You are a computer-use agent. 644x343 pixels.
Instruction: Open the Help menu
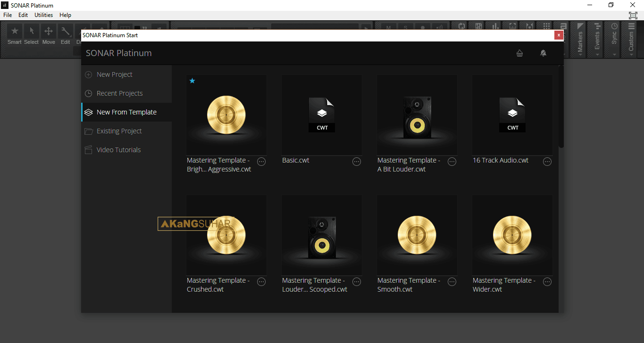pos(66,15)
